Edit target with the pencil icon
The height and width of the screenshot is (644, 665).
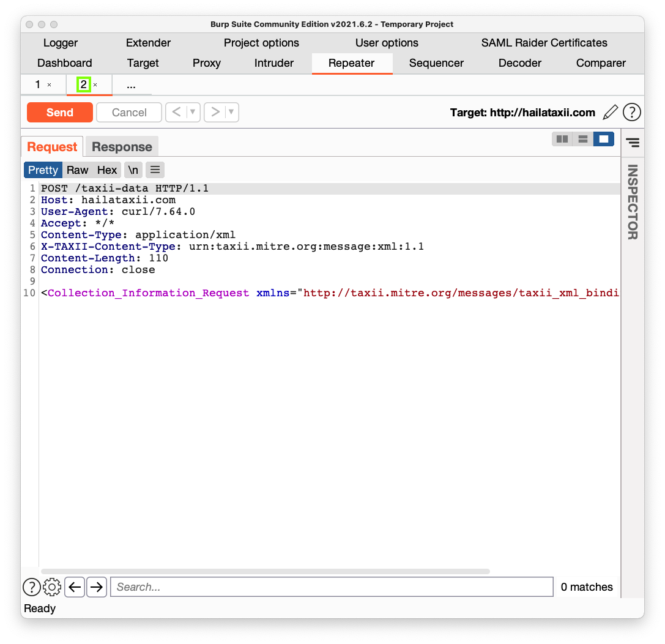611,113
